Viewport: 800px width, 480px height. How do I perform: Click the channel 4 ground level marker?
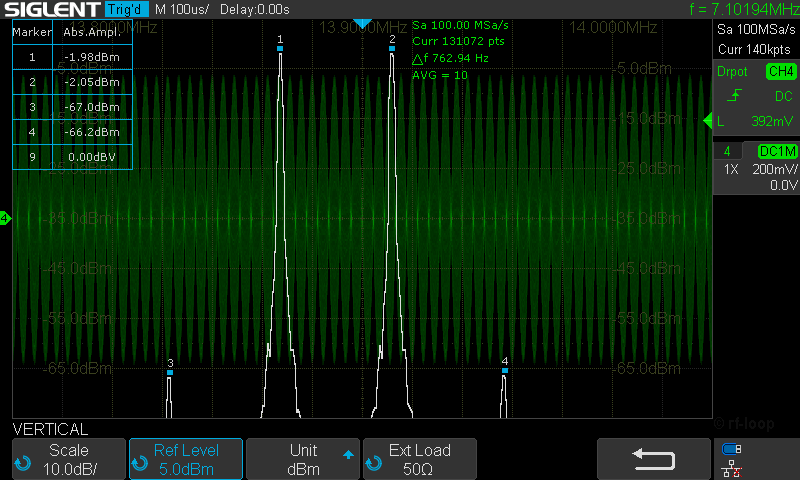pos(5,218)
